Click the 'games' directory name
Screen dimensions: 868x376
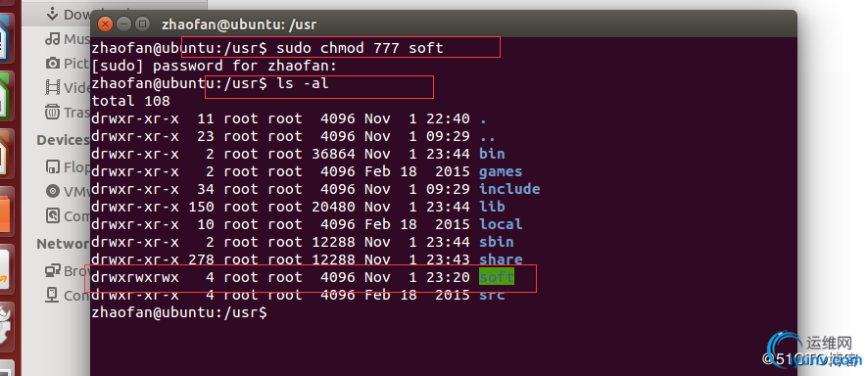click(x=501, y=171)
